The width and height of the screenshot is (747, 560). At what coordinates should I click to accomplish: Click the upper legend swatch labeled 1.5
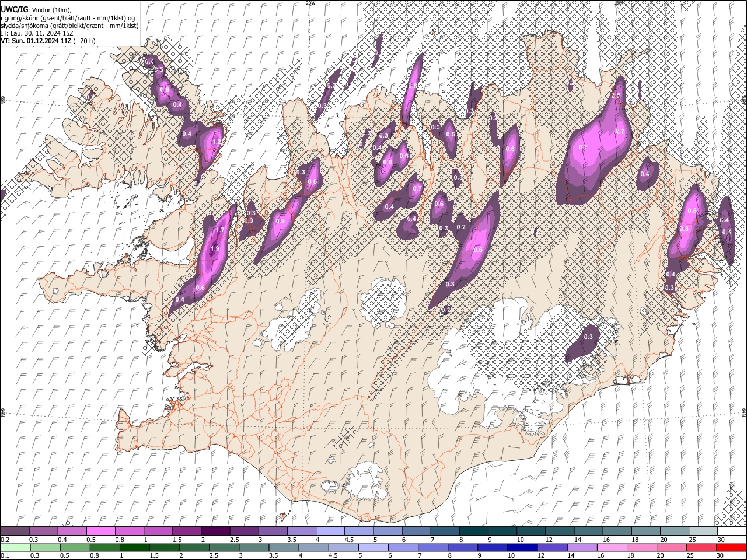tap(186, 531)
